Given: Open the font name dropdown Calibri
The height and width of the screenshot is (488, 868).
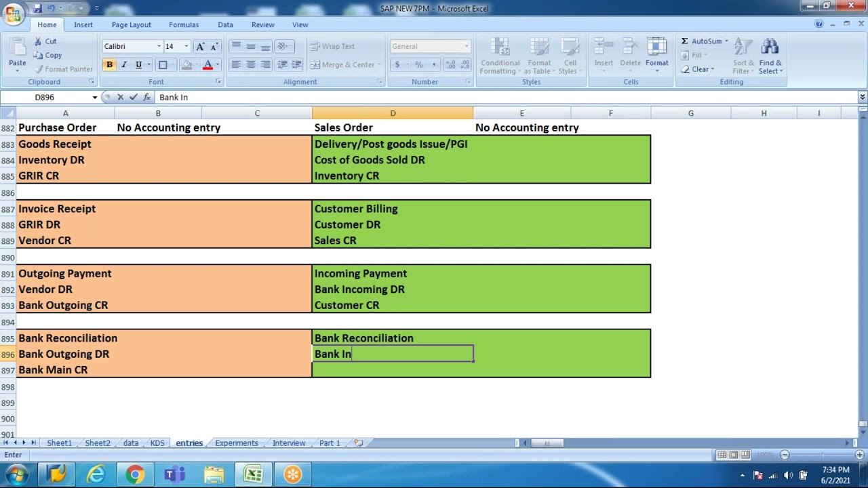Looking at the screenshot, I should tap(159, 46).
